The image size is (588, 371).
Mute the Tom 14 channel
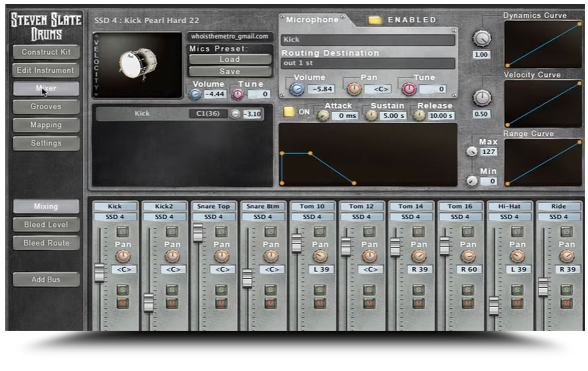418,303
